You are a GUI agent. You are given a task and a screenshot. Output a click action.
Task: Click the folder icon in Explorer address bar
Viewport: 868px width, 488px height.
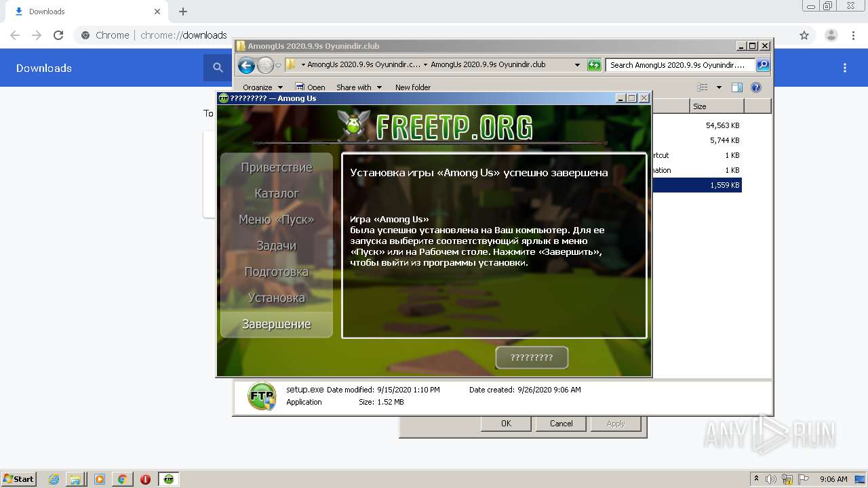(x=291, y=65)
